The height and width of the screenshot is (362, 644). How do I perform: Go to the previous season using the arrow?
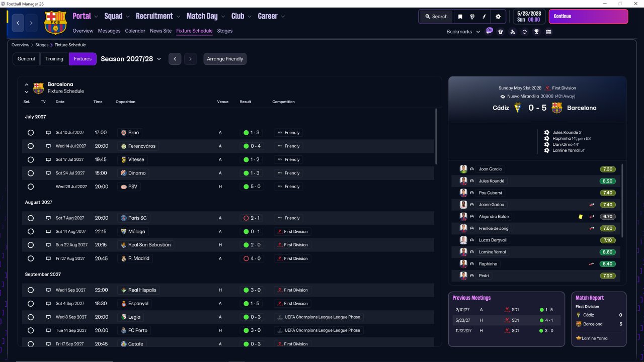tap(175, 59)
